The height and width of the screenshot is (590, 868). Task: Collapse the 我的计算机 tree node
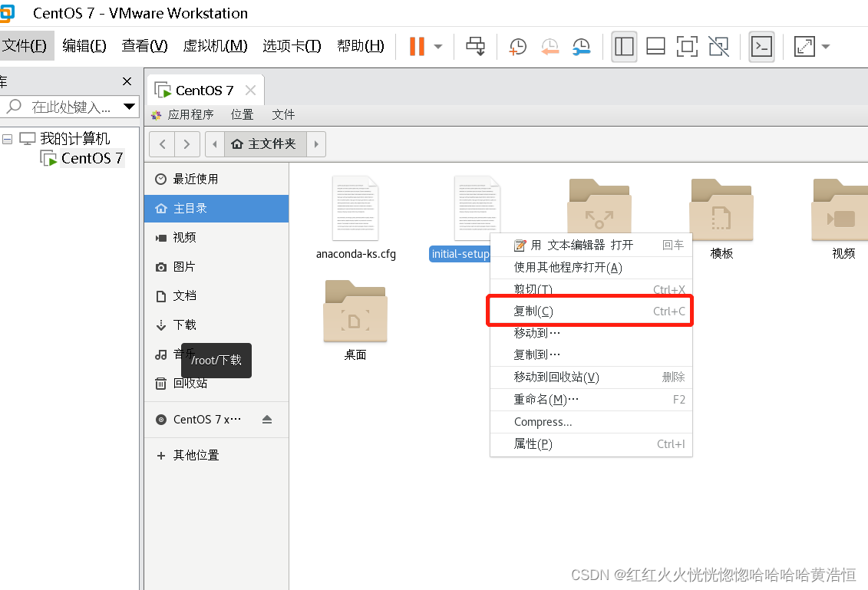(x=7, y=139)
